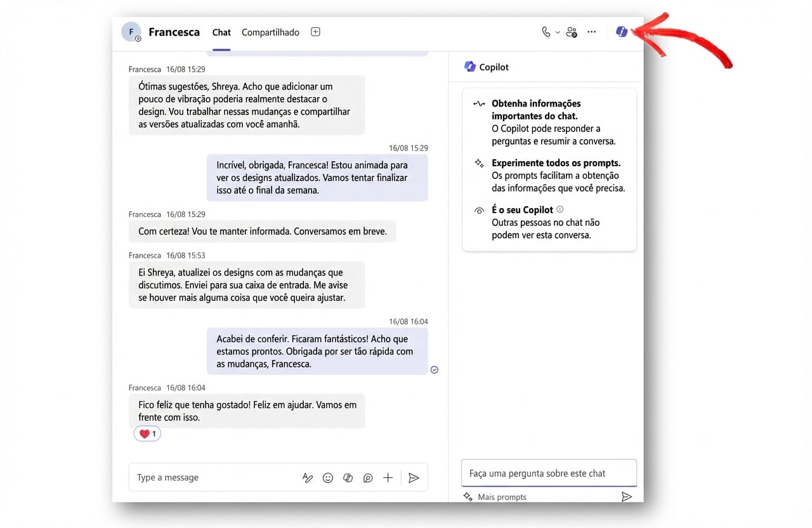Image resolution: width=812 pixels, height=528 pixels.
Task: Open the more options menu in the chat header
Action: pyautogui.click(x=591, y=31)
